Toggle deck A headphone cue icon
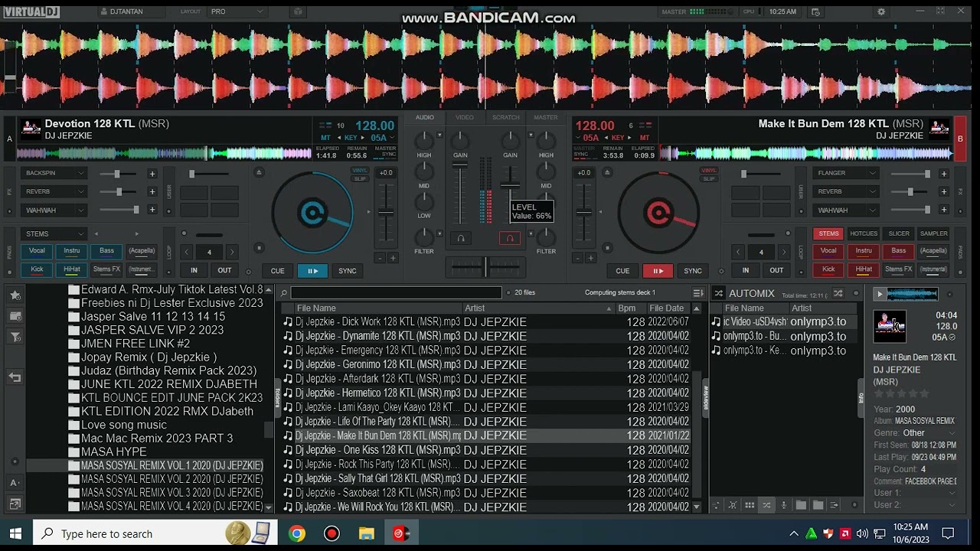The height and width of the screenshot is (551, 980). (x=460, y=239)
